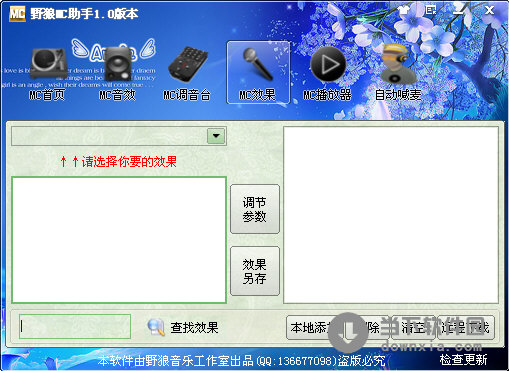The image size is (509, 371).
Task: Click the shirt skin-change icon in title bar
Action: [x=403, y=10]
